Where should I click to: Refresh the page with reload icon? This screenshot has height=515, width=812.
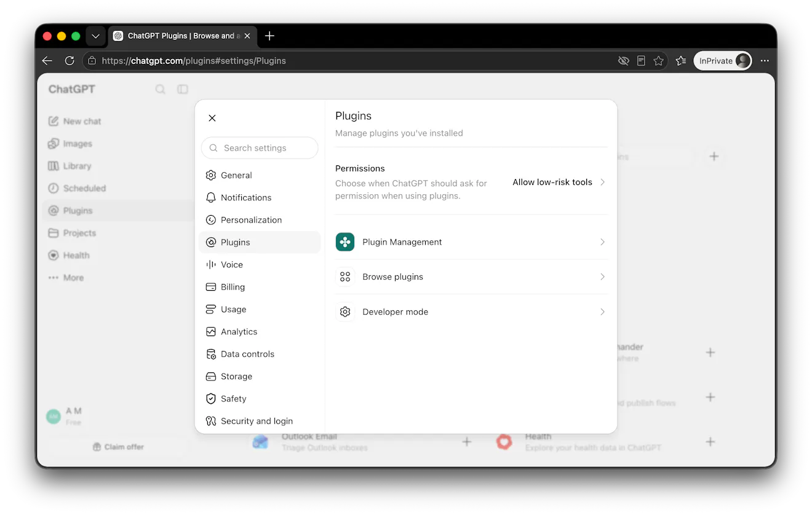(x=70, y=61)
